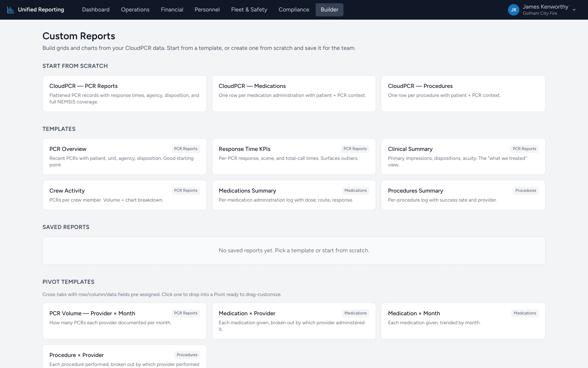588x368 pixels.
Task: Click the Medications tag on Medication × Month
Action: [x=525, y=313]
